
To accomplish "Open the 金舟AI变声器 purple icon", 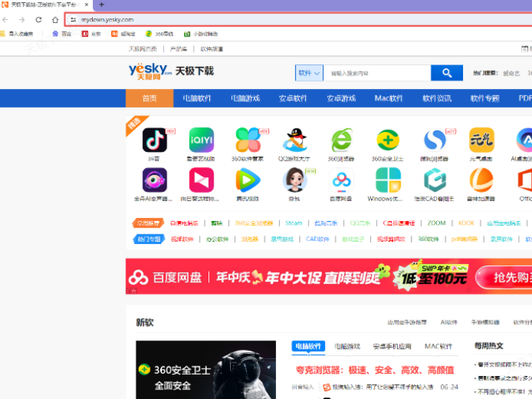I will pyautogui.click(x=154, y=180).
